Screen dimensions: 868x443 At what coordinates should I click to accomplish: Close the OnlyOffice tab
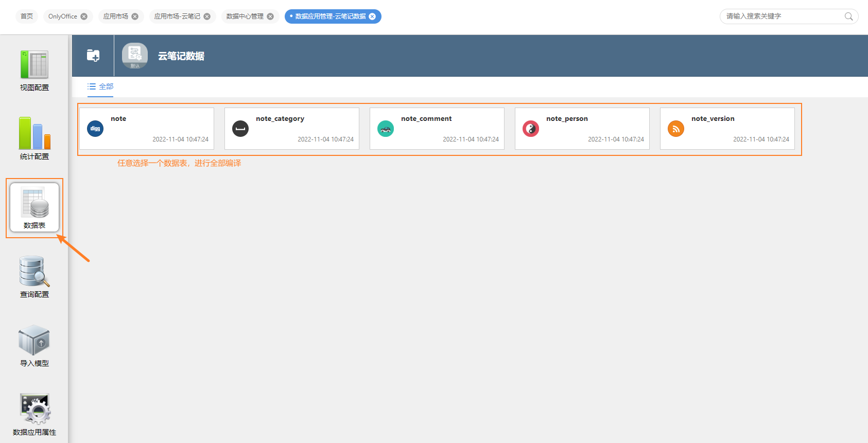pyautogui.click(x=84, y=16)
